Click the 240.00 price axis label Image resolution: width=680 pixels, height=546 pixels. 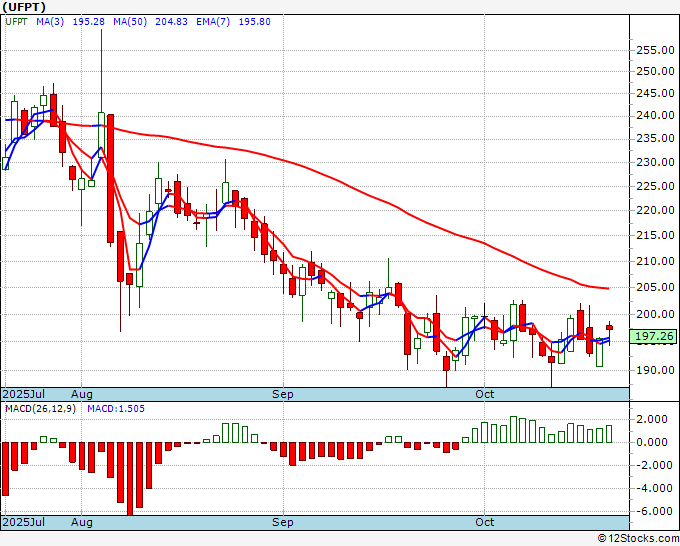click(x=655, y=115)
